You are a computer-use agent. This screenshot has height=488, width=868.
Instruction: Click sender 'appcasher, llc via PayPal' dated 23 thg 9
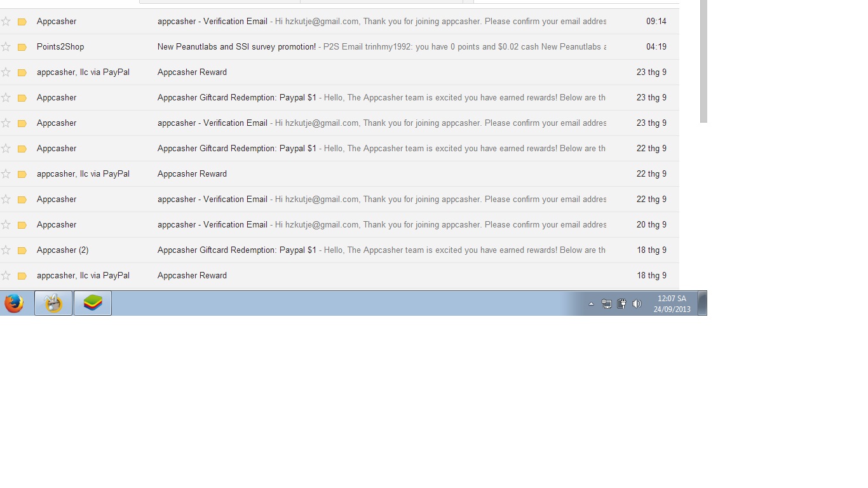[83, 72]
